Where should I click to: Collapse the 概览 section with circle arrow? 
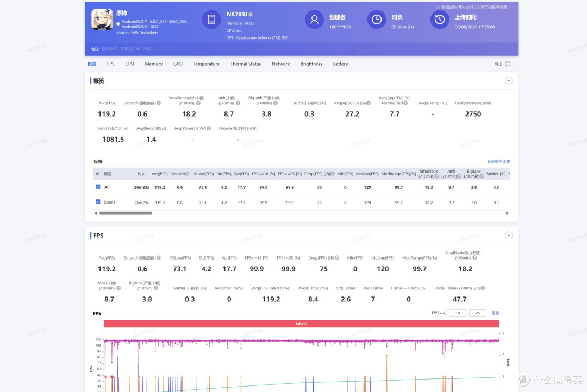coord(508,81)
